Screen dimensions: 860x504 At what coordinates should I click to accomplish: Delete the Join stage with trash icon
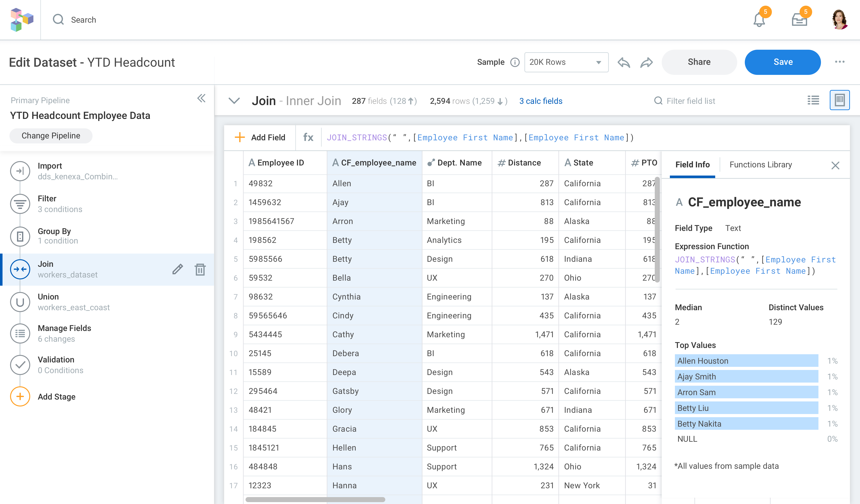pos(200,269)
